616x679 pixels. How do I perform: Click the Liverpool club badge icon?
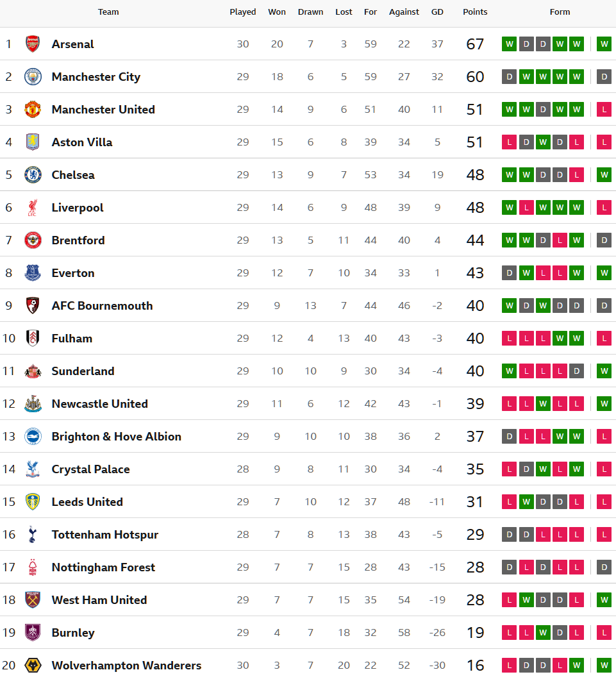pos(33,208)
